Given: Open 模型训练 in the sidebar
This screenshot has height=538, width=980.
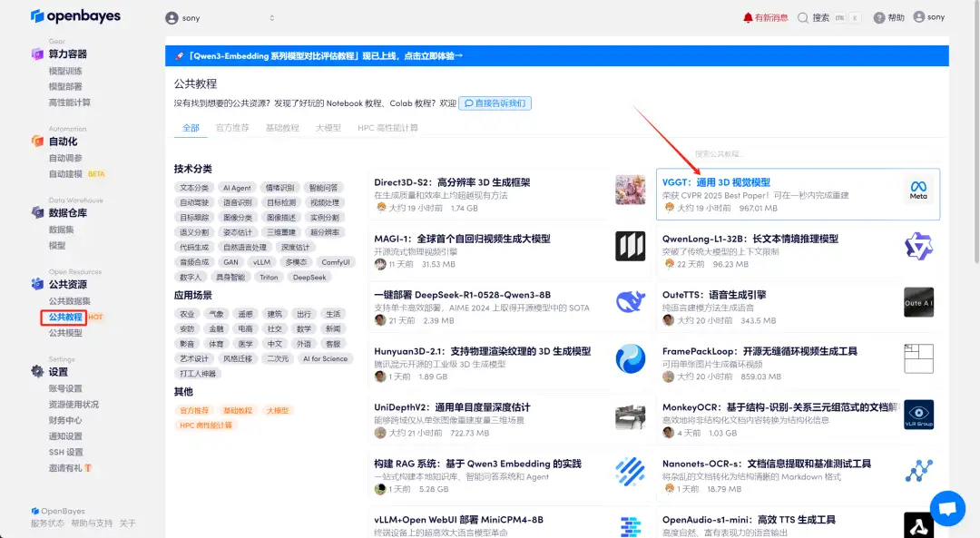Looking at the screenshot, I should 65,71.
